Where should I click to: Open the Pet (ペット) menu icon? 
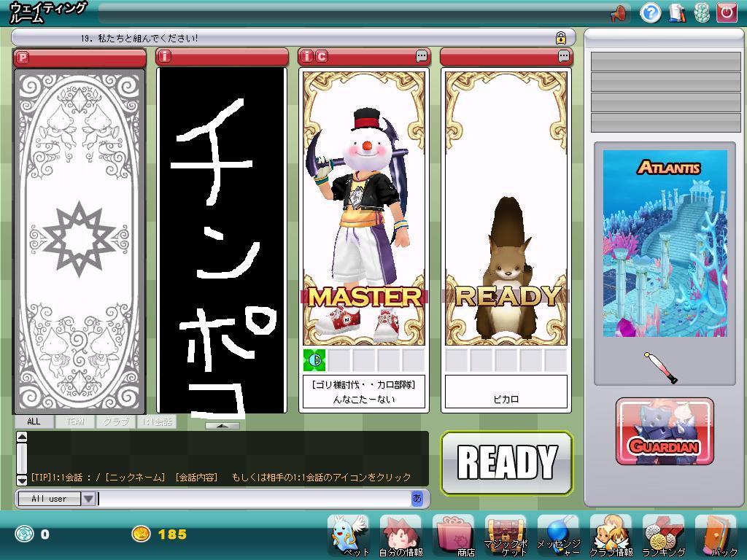tap(348, 534)
